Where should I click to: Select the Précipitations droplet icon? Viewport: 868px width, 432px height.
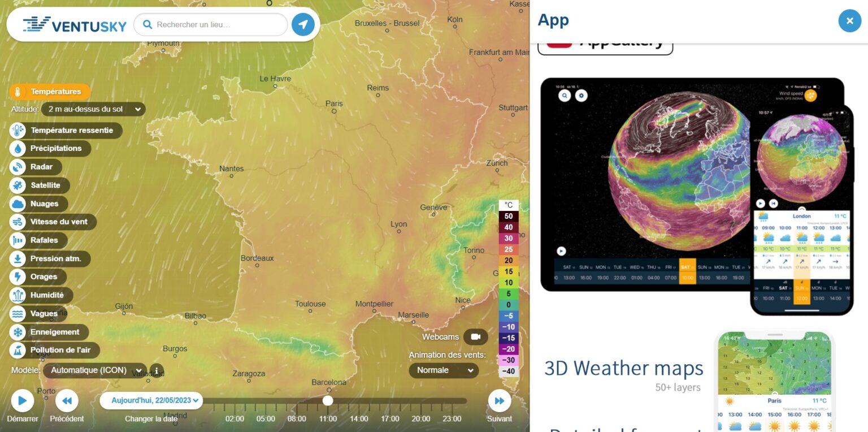[18, 149]
